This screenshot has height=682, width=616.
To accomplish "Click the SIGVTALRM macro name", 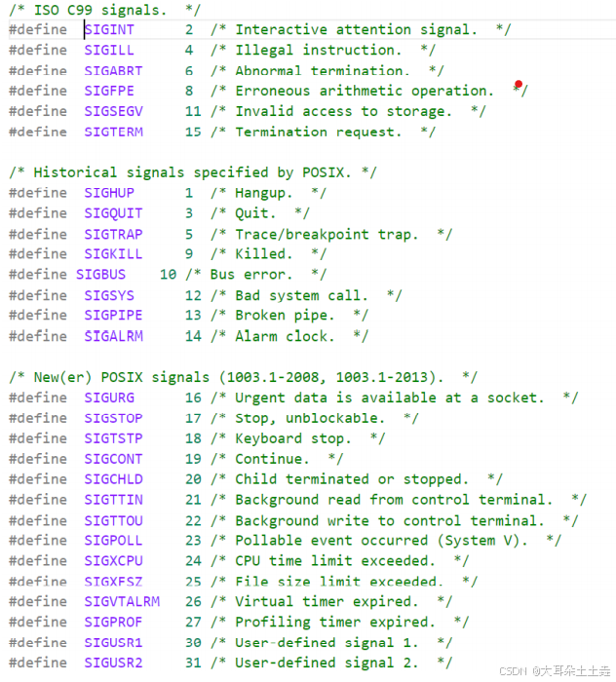I will pos(122,601).
